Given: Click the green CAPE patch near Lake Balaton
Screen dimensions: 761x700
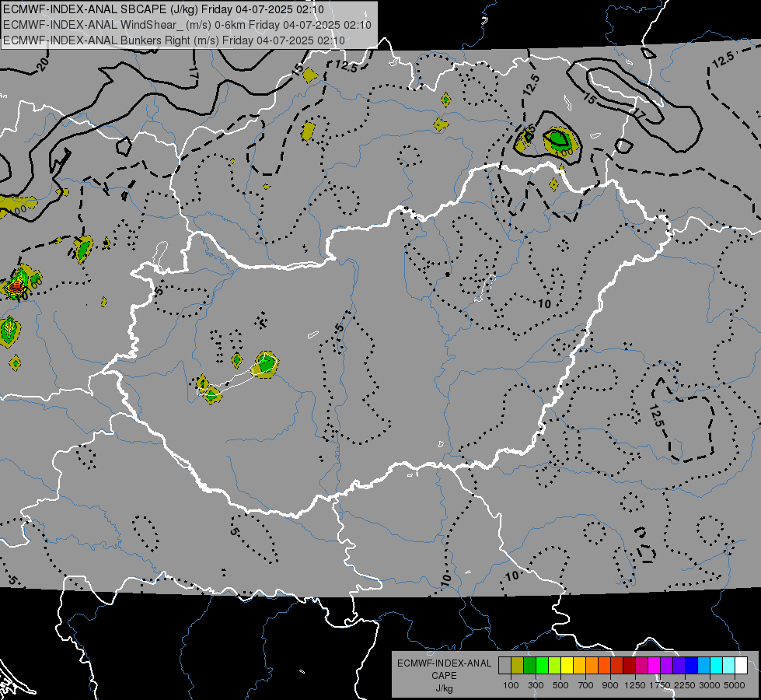Looking at the screenshot, I should click(x=266, y=362).
